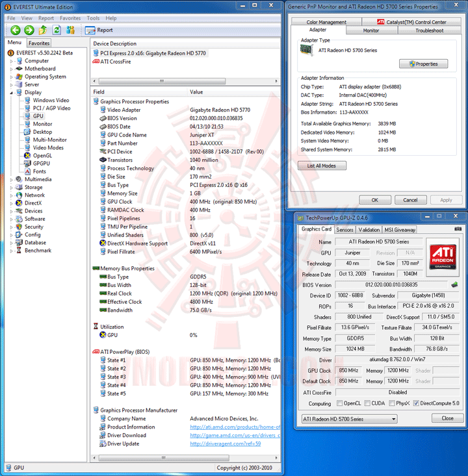Expand the Devices tree node
Viewport: 468px width, 476px height.
pyautogui.click(x=12, y=211)
